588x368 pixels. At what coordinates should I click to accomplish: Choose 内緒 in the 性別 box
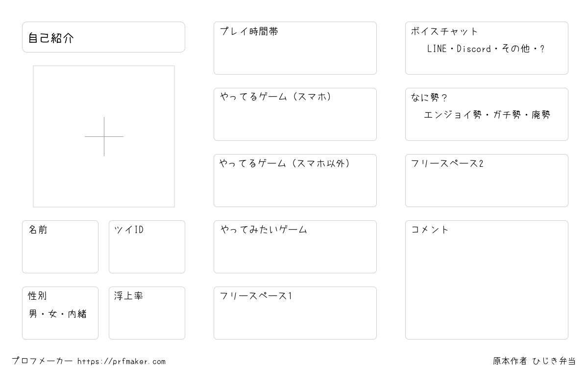pos(77,314)
